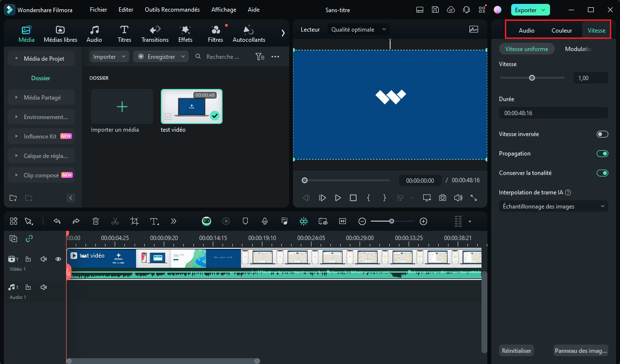Open the Importer dropdown
620x364 pixels.
pos(109,57)
